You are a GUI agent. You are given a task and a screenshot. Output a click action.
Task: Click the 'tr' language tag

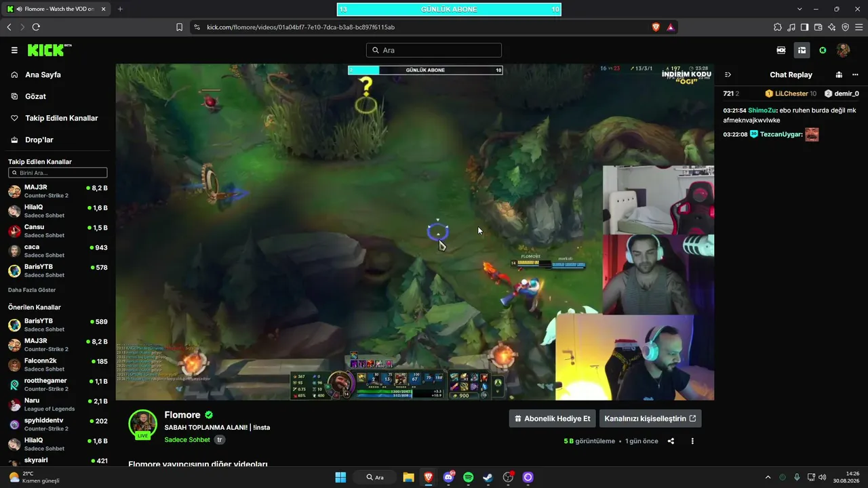[x=220, y=440]
